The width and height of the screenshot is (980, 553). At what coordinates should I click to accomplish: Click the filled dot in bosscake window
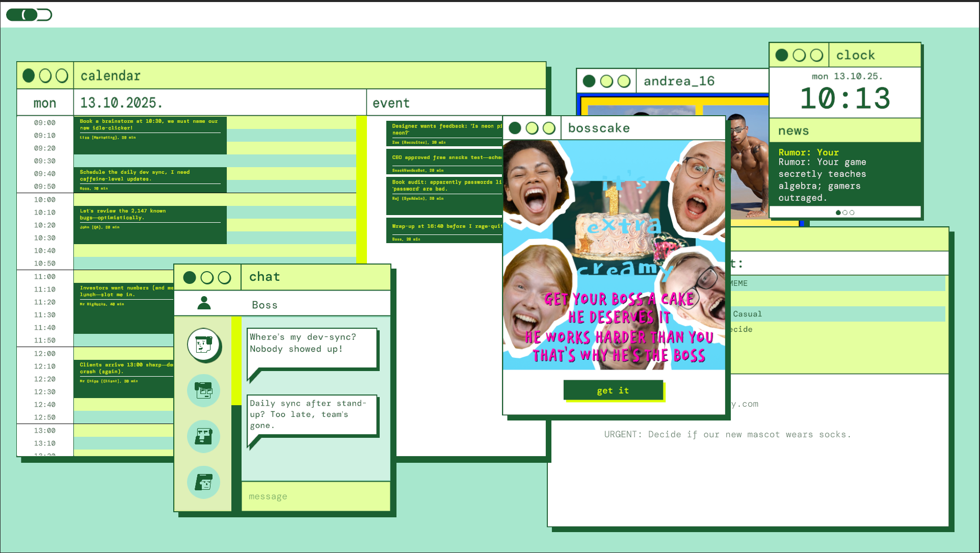[515, 128]
